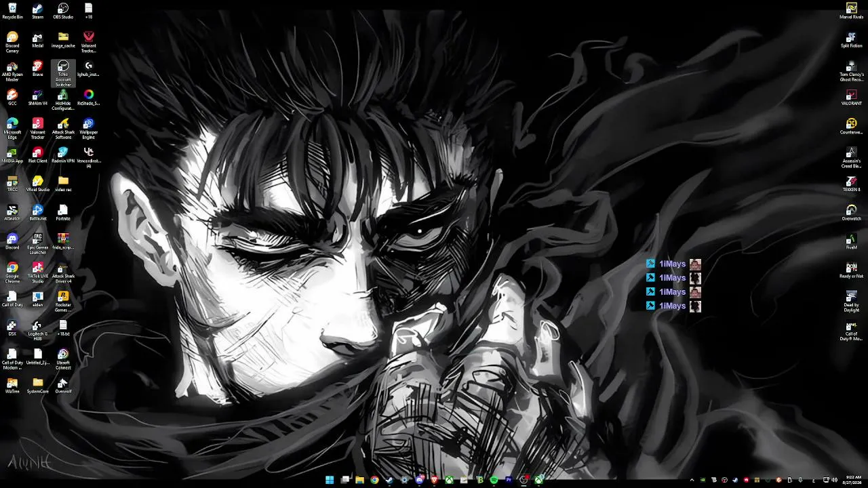Select the Attack Shark Driver v4 icon

pos(63,272)
